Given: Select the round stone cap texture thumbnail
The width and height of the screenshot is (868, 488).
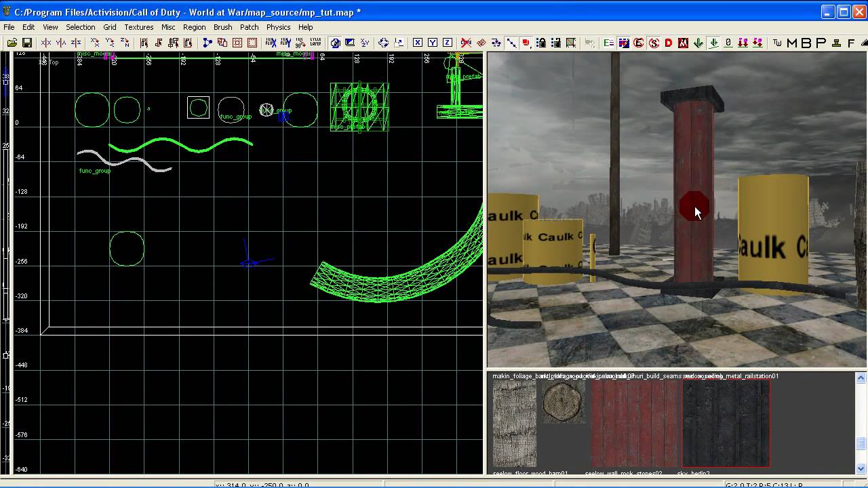Looking at the screenshot, I should [x=564, y=402].
